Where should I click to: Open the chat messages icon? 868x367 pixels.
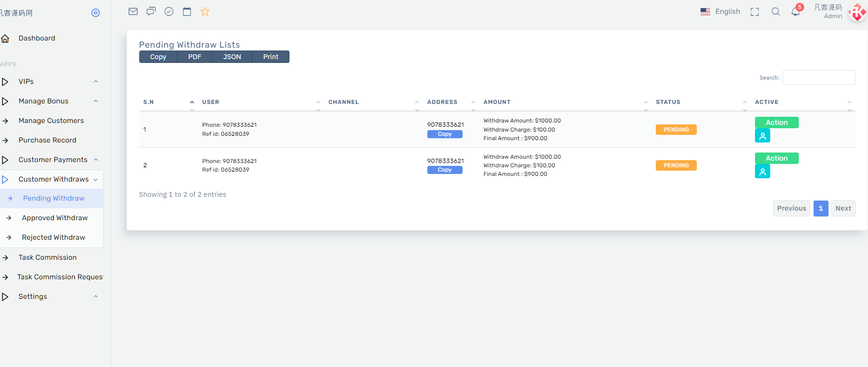[x=151, y=11]
